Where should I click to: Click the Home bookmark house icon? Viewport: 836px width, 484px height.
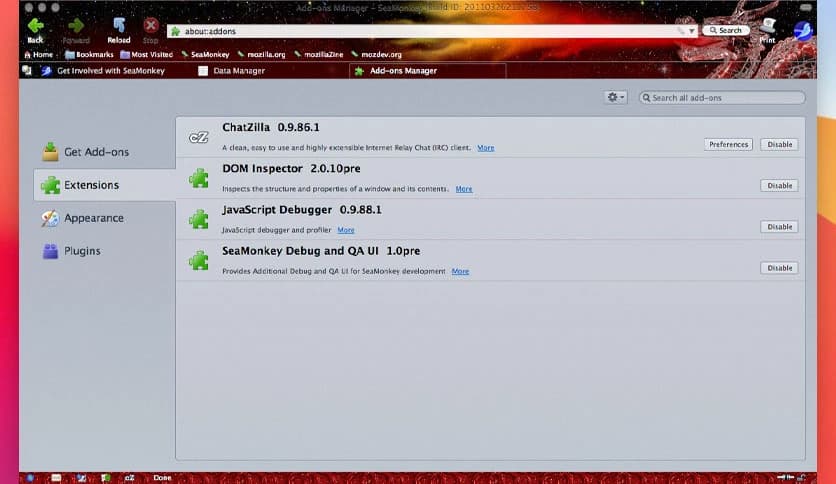(x=27, y=54)
